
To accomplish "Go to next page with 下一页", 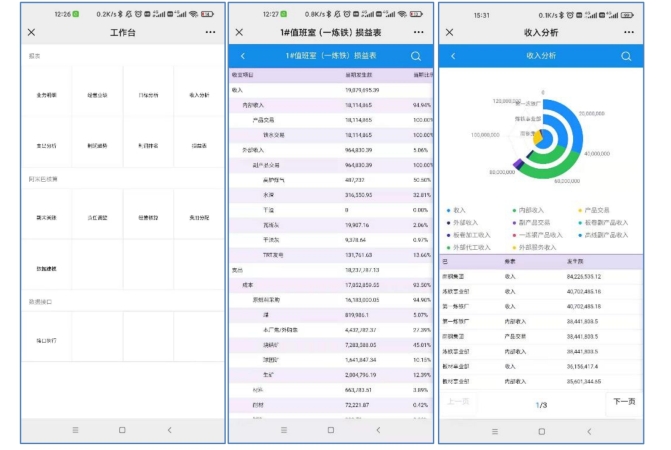I will pyautogui.click(x=623, y=402).
